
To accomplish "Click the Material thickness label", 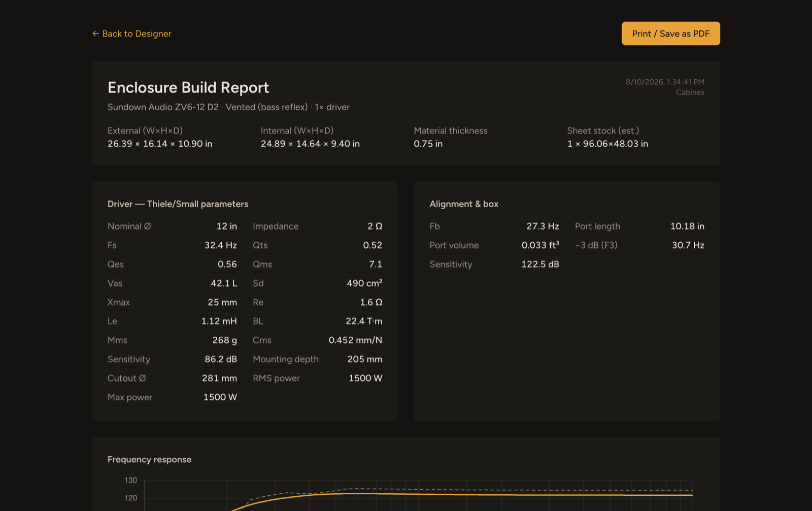I will pyautogui.click(x=451, y=131).
